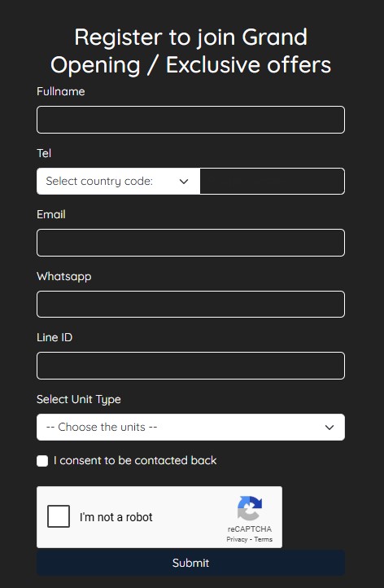Focus the Fullname text field
Viewport: 384px width, 588px height.
[190, 120]
